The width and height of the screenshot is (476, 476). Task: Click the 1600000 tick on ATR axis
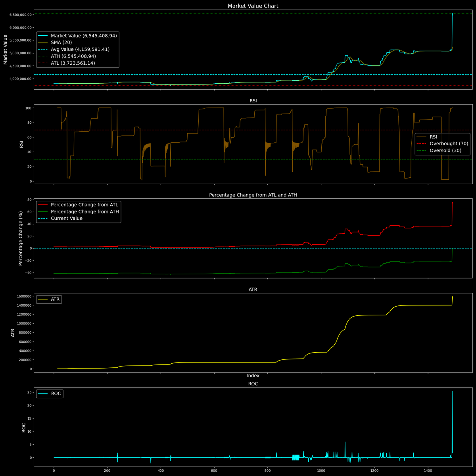24,296
